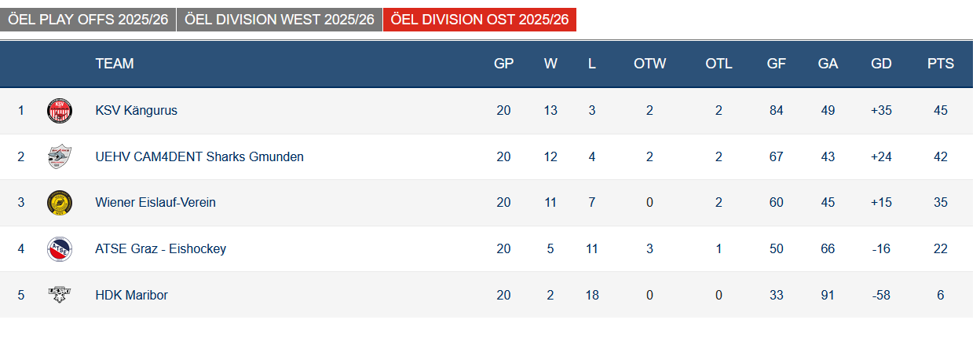980x353 pixels.
Task: Click the KSV Kängurus team logo
Action: point(60,111)
